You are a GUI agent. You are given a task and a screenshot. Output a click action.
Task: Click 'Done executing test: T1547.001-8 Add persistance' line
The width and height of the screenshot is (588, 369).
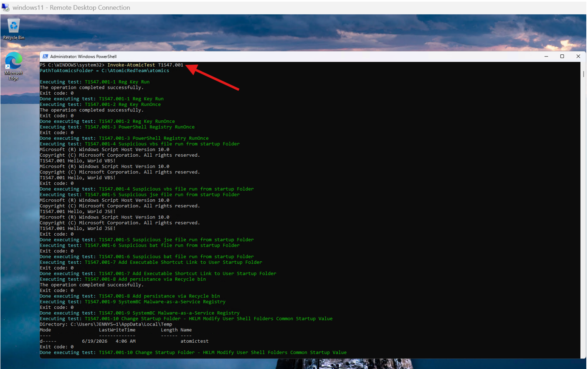[x=130, y=296]
